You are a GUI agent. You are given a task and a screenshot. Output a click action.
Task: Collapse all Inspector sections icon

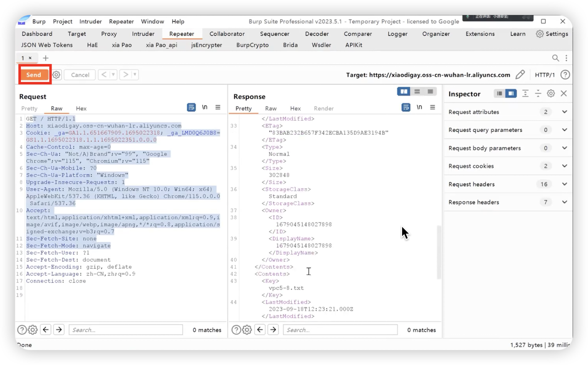pos(538,94)
